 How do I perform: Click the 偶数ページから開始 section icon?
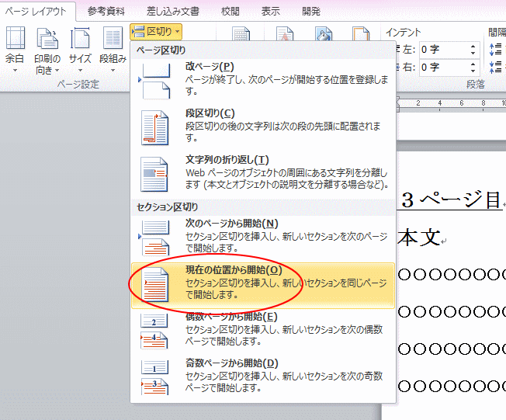pyautogui.click(x=154, y=331)
